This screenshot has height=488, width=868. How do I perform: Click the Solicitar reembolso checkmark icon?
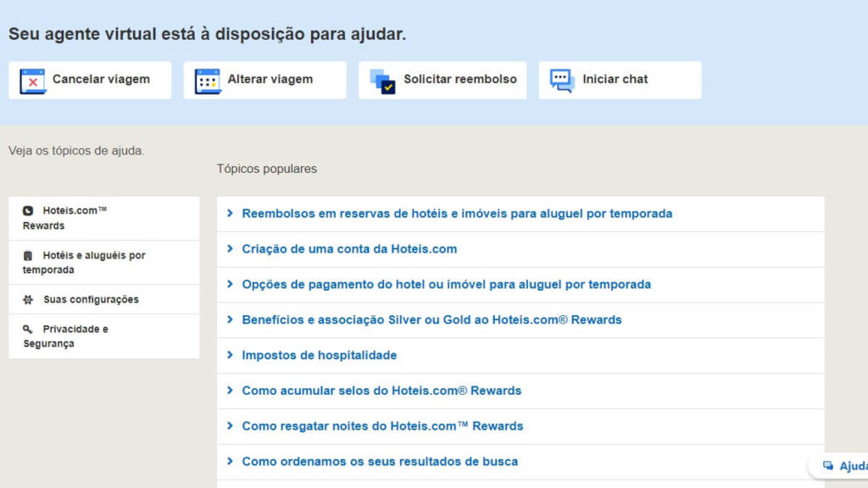(x=382, y=81)
